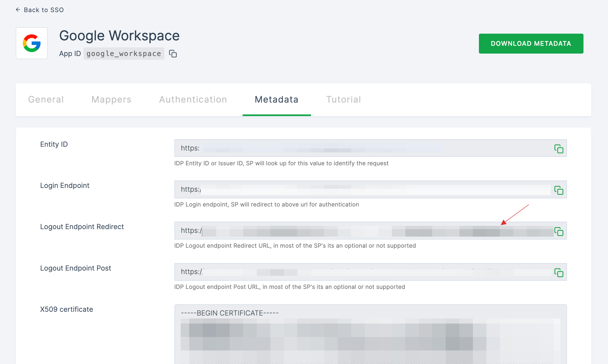Click the Entity ID field
The width and height of the screenshot is (608, 364).
click(371, 148)
